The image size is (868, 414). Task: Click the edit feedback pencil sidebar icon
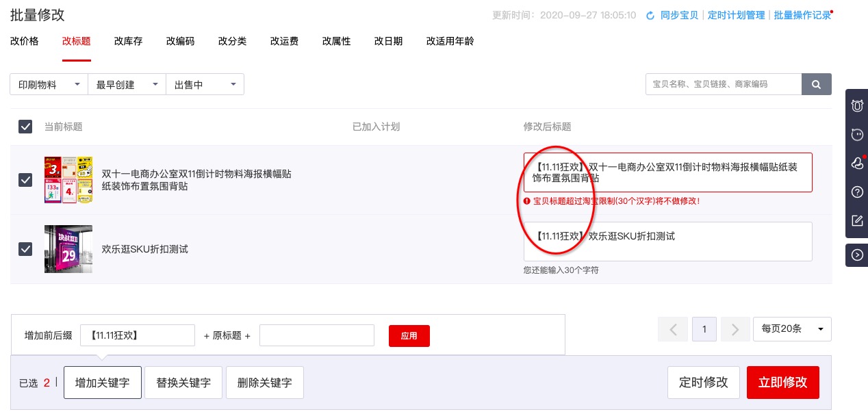[857, 220]
